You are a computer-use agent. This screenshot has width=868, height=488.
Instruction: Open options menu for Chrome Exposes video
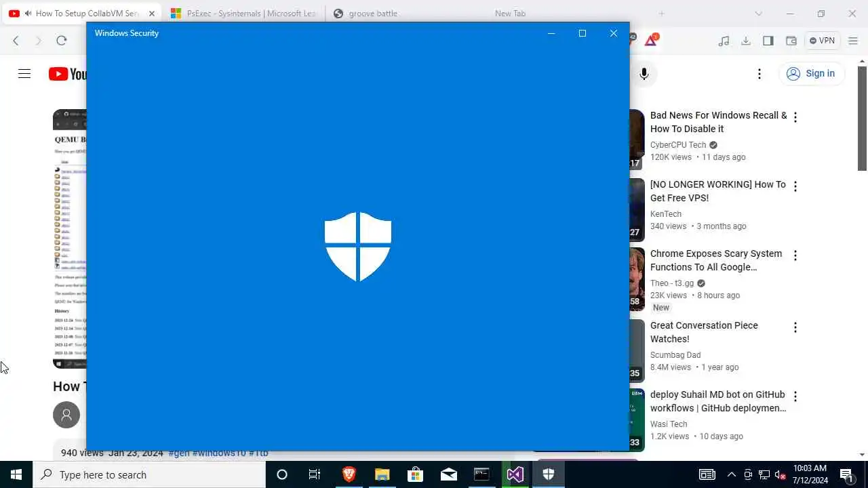click(795, 256)
